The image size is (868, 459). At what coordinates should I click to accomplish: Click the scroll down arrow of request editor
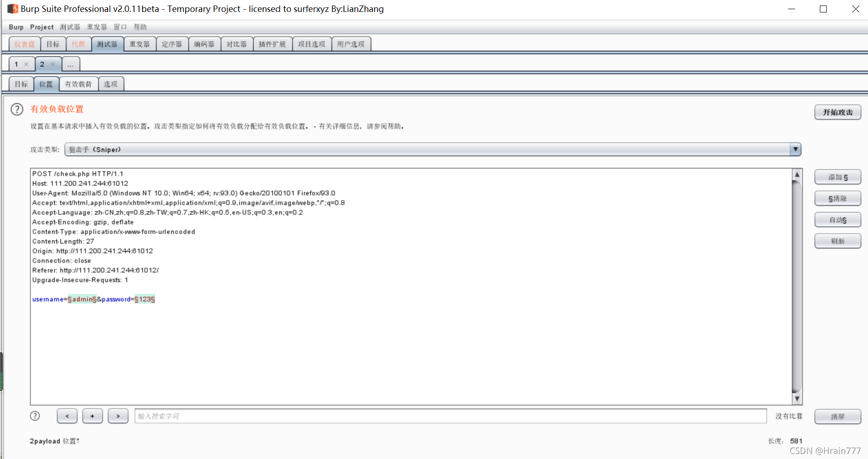click(797, 399)
